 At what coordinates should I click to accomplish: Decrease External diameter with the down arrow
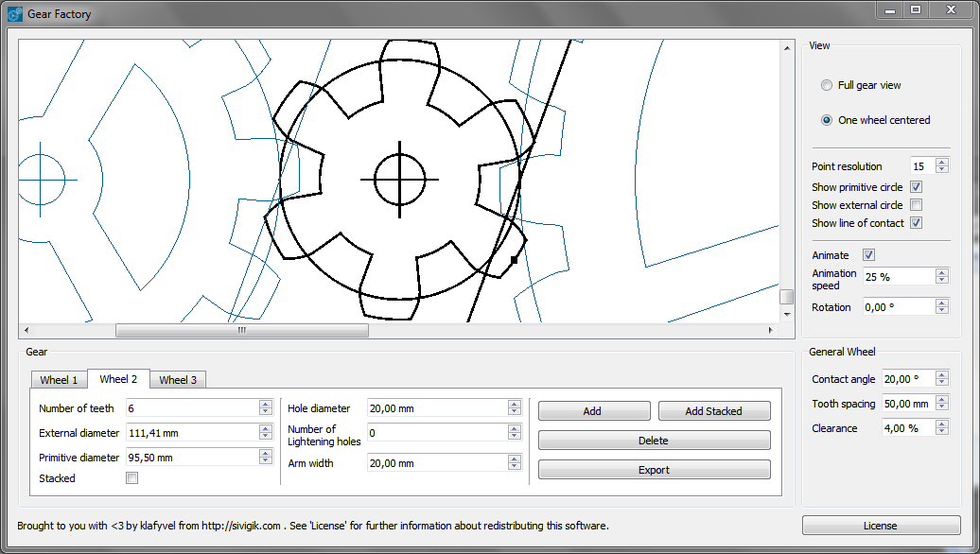266,435
